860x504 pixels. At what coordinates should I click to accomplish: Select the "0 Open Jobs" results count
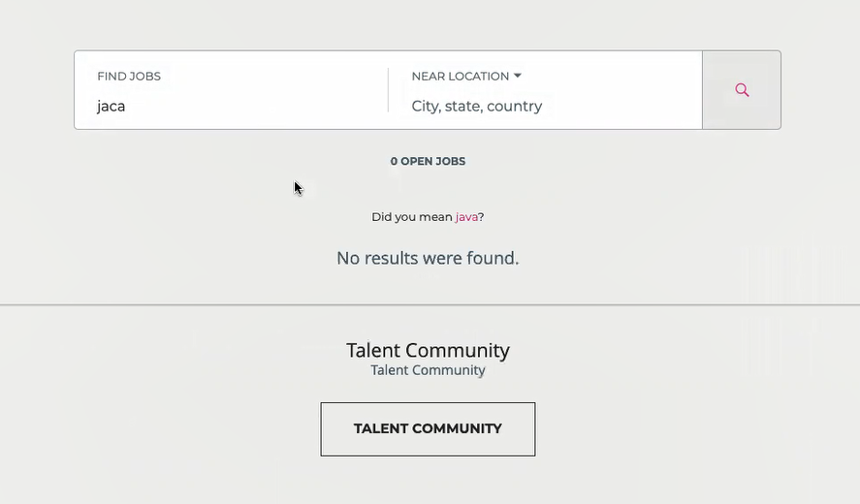point(428,162)
